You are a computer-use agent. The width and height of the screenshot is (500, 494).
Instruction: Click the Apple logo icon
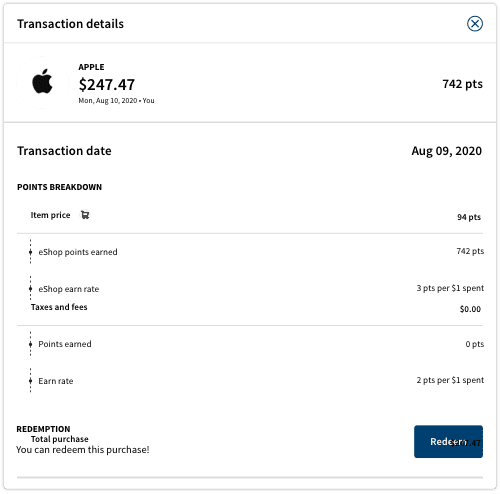42,81
